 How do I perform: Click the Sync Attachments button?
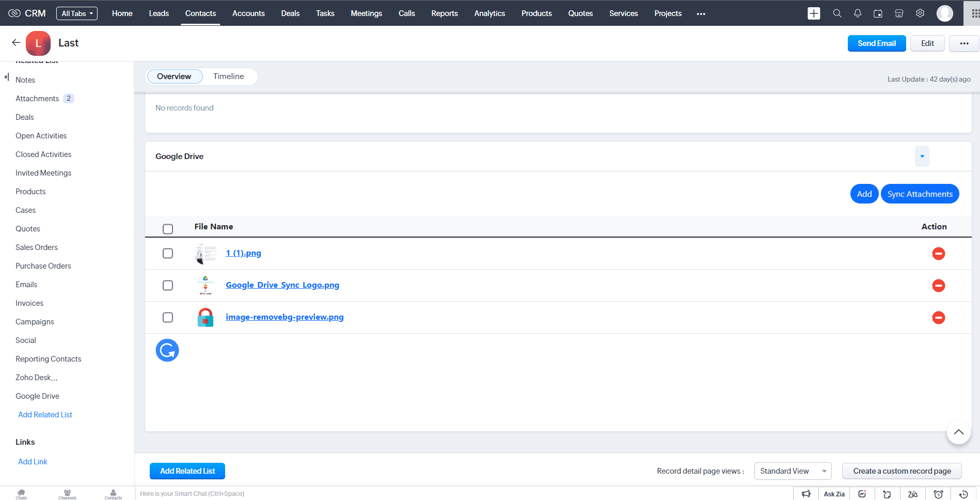tap(920, 194)
